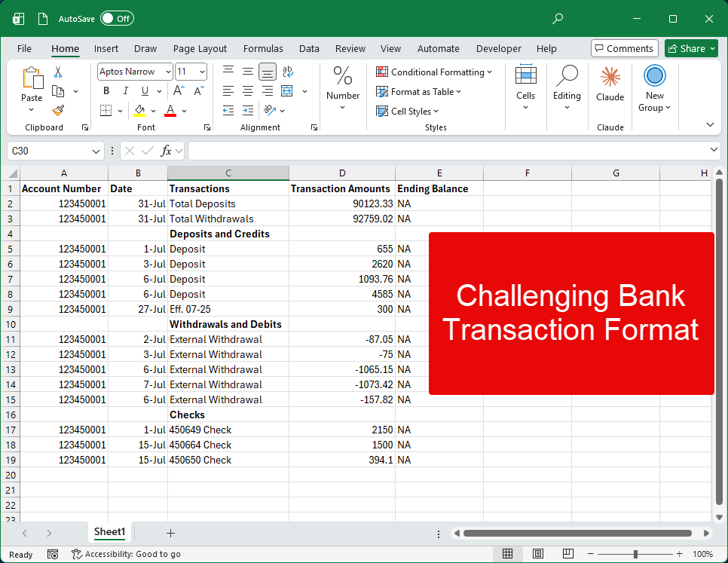The width and height of the screenshot is (728, 563).
Task: Click zoom out minus button
Action: (591, 554)
